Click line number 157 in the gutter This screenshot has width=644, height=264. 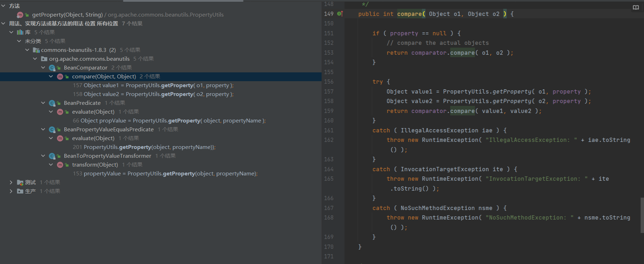point(329,91)
